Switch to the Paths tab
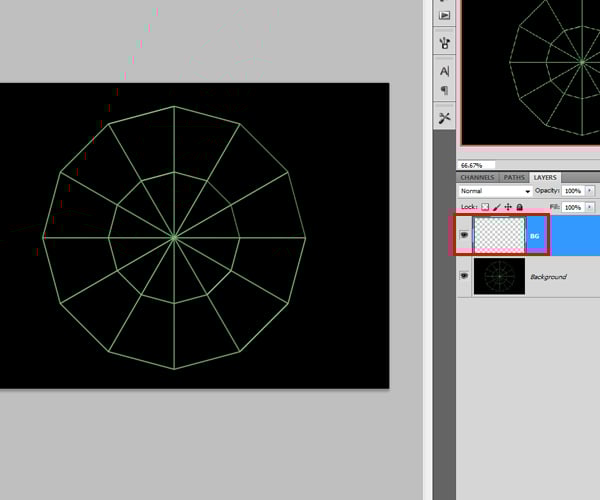Image resolution: width=600 pixels, height=500 pixels. click(514, 178)
